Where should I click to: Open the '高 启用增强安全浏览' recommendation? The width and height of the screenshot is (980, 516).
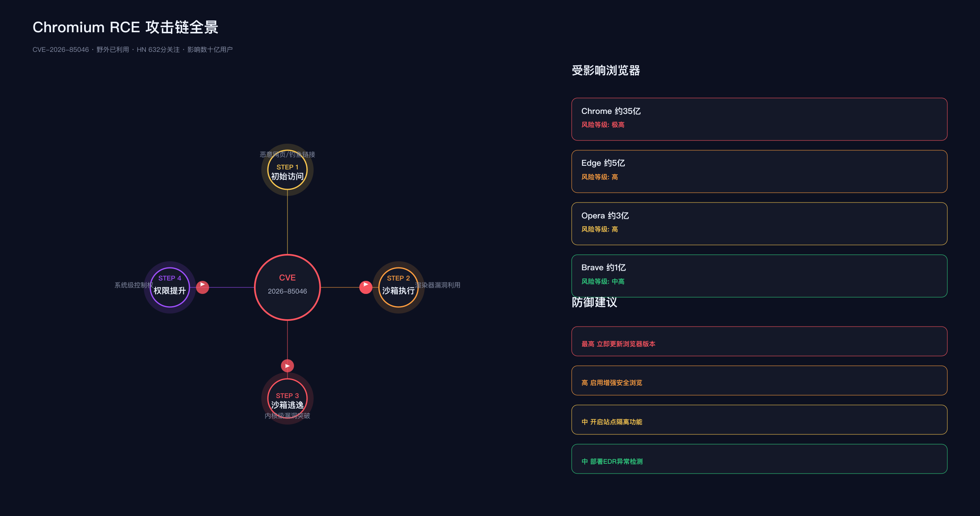tap(759, 380)
